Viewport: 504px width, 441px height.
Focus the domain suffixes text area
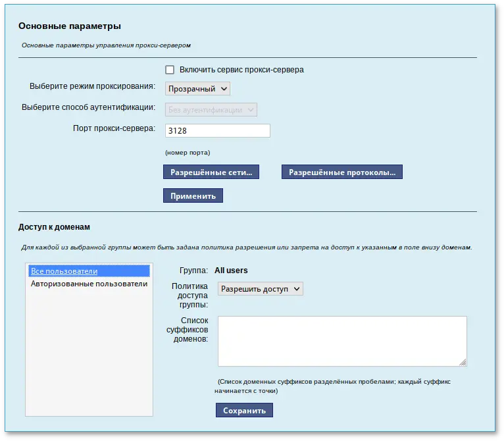341,340
